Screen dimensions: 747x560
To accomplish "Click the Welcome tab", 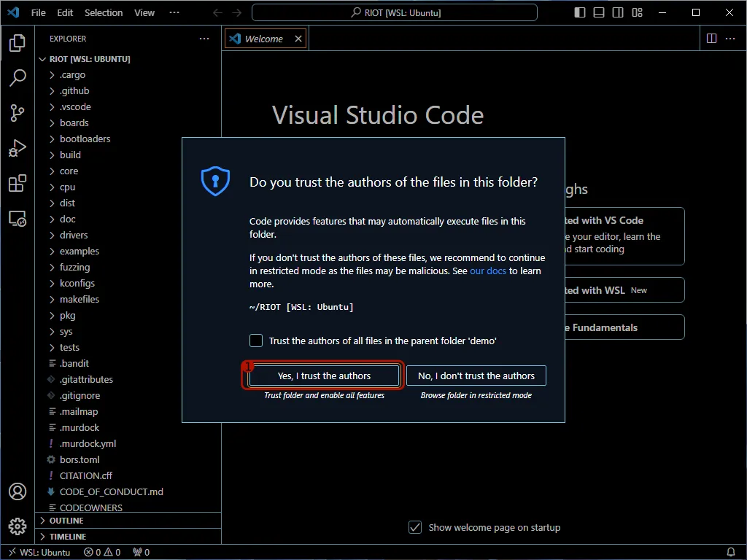I will click(x=266, y=38).
